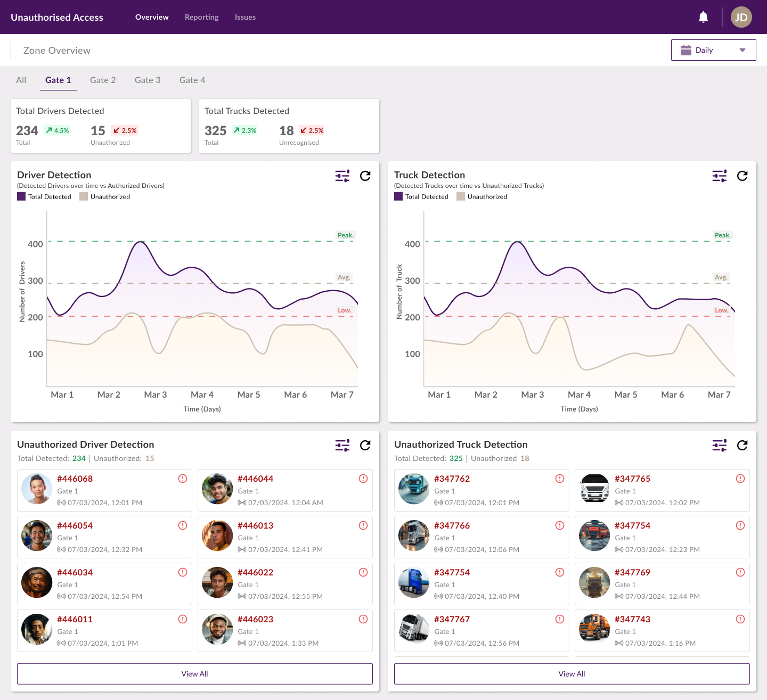767x700 pixels.
Task: Open the notifications bell
Action: pyautogui.click(x=703, y=17)
